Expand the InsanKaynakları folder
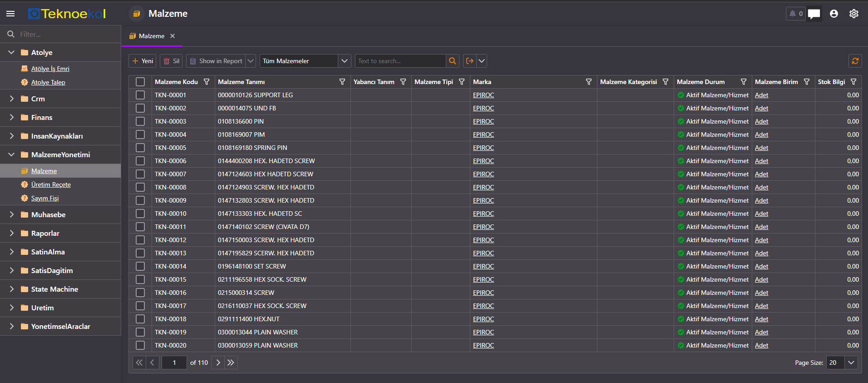This screenshot has width=868, height=383. pos(11,136)
